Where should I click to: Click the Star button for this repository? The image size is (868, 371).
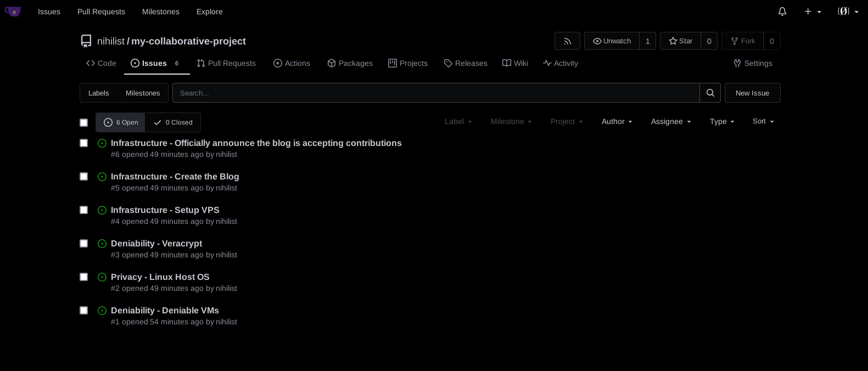680,41
